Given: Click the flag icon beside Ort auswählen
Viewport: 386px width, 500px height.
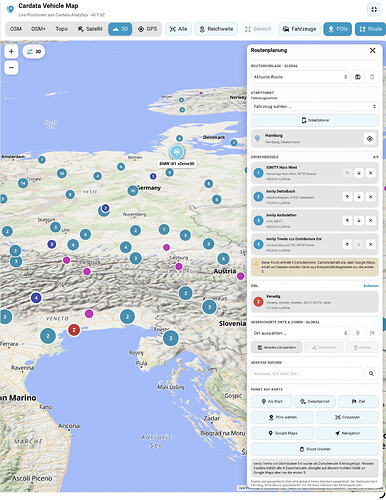Looking at the screenshot, I should tap(372, 333).
